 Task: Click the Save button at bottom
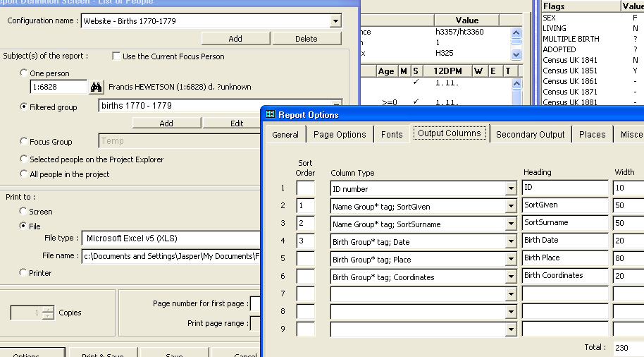pos(174,353)
